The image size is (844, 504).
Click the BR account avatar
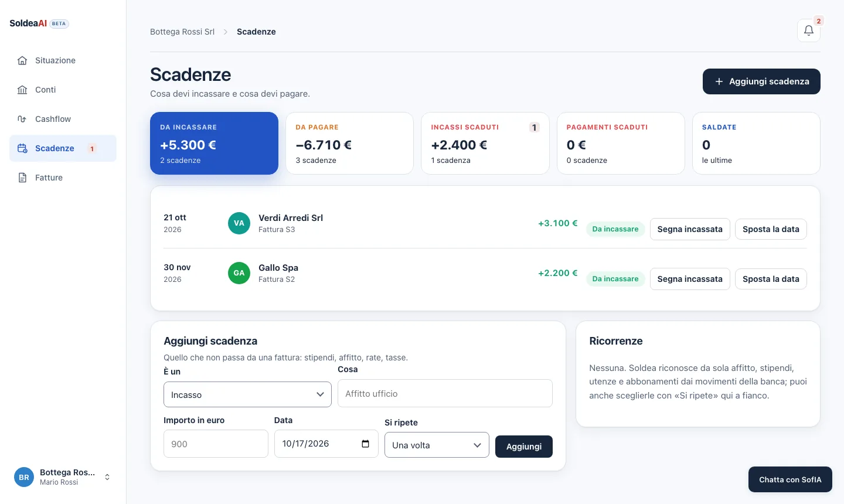point(24,477)
